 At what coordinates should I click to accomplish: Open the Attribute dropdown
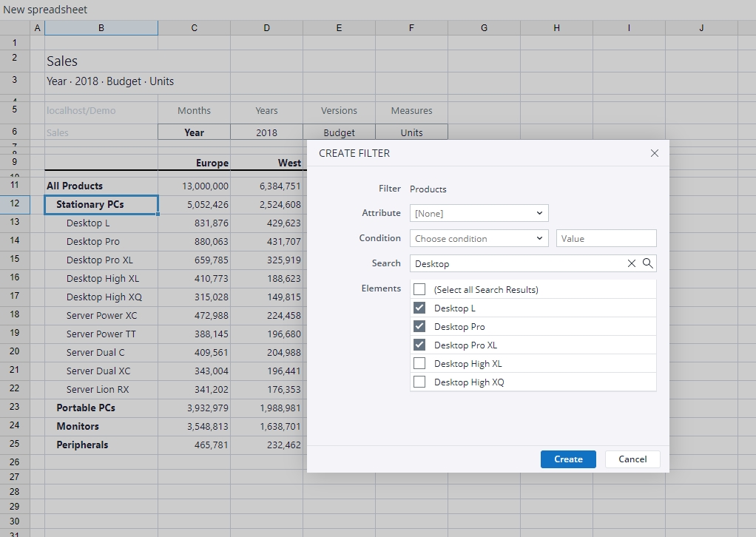[479, 213]
